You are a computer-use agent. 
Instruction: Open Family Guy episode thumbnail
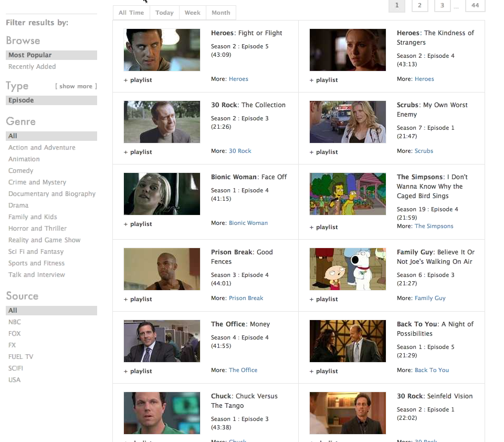pyautogui.click(x=348, y=269)
